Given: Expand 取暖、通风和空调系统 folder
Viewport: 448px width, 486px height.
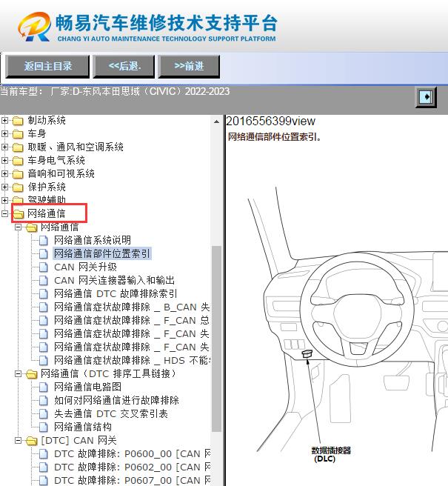Looking at the screenshot, I should [4, 147].
